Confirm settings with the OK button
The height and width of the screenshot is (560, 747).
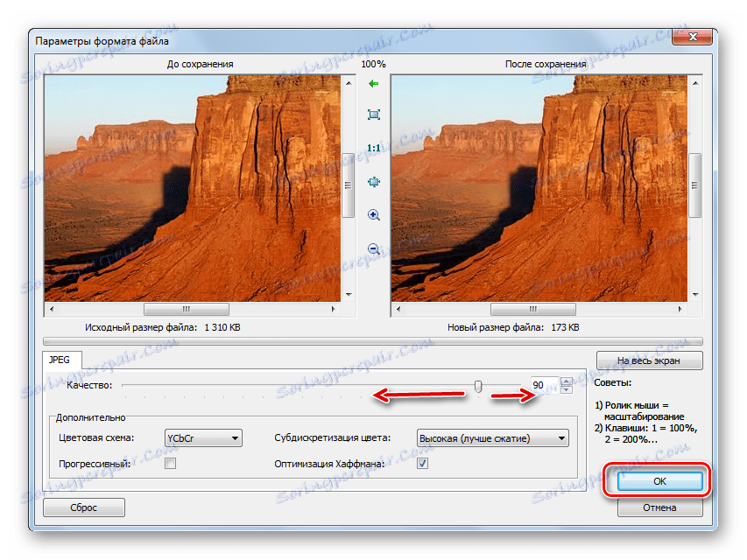(659, 480)
